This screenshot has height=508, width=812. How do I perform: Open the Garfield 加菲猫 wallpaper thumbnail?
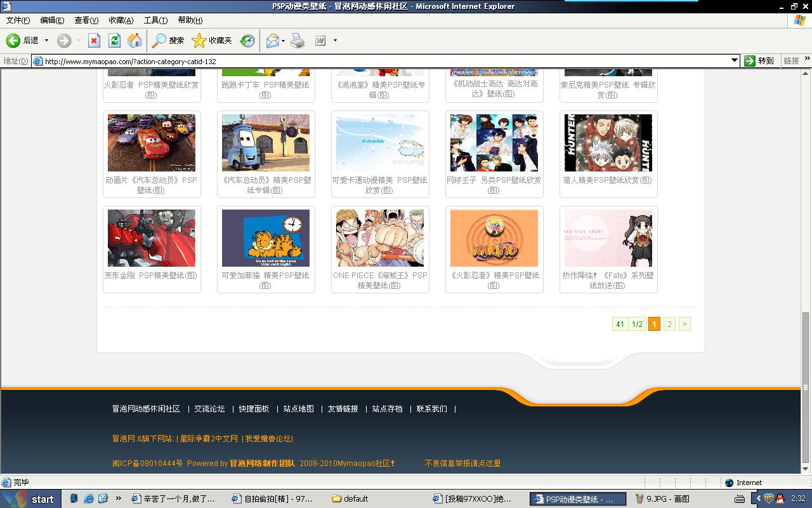tap(266, 238)
